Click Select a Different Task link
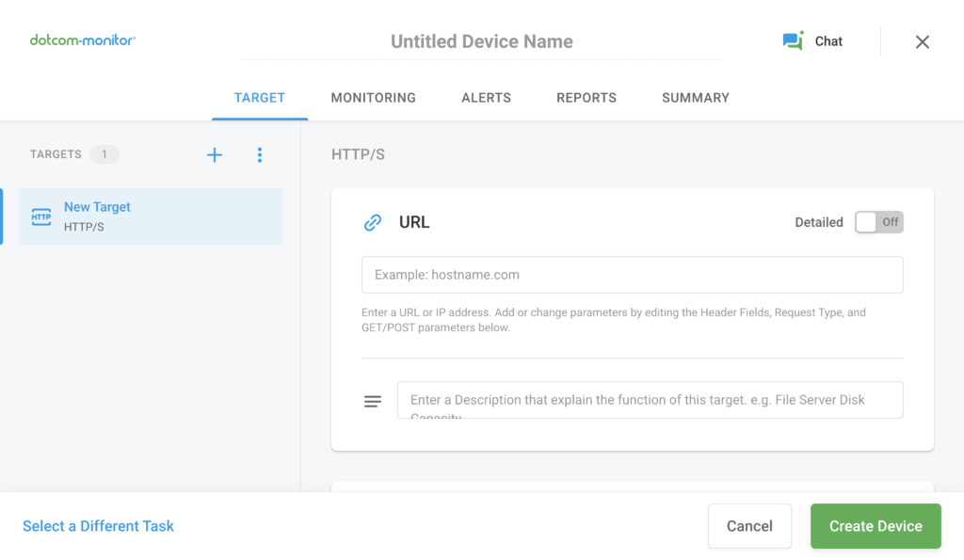Image resolution: width=964 pixels, height=560 pixels. [98, 526]
